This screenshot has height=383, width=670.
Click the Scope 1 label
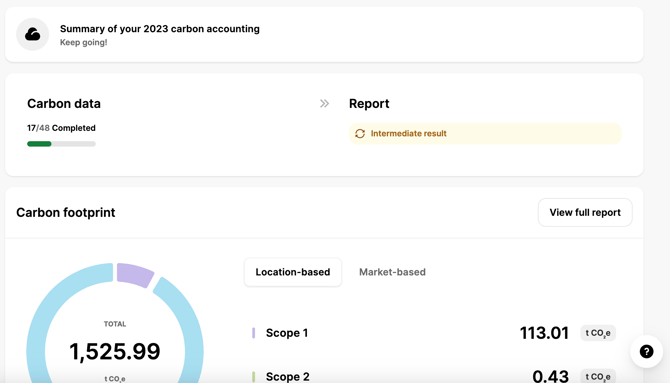[x=287, y=333]
